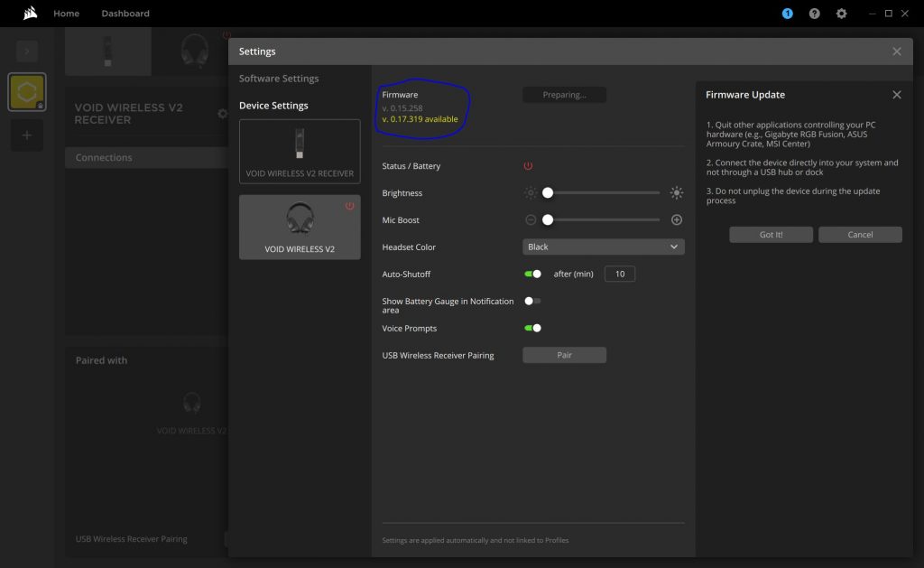Click the Mic Boost minus icon
This screenshot has width=924, height=568.
pyautogui.click(x=531, y=220)
